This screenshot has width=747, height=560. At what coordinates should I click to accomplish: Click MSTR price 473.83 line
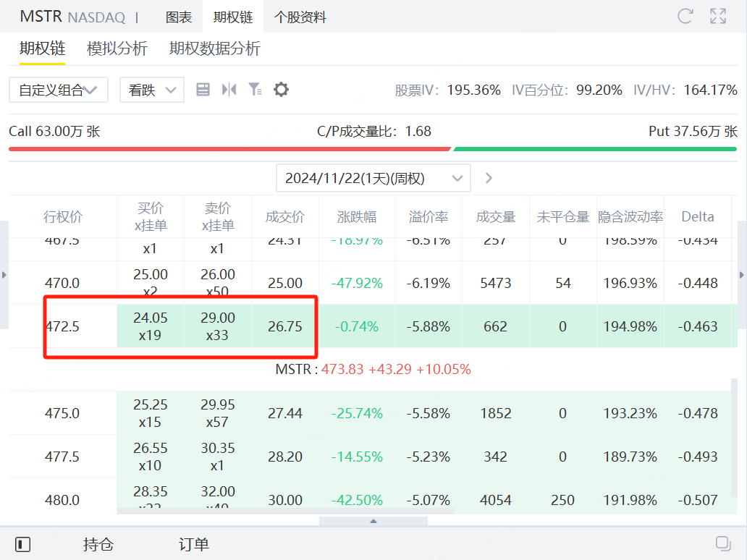pos(373,370)
